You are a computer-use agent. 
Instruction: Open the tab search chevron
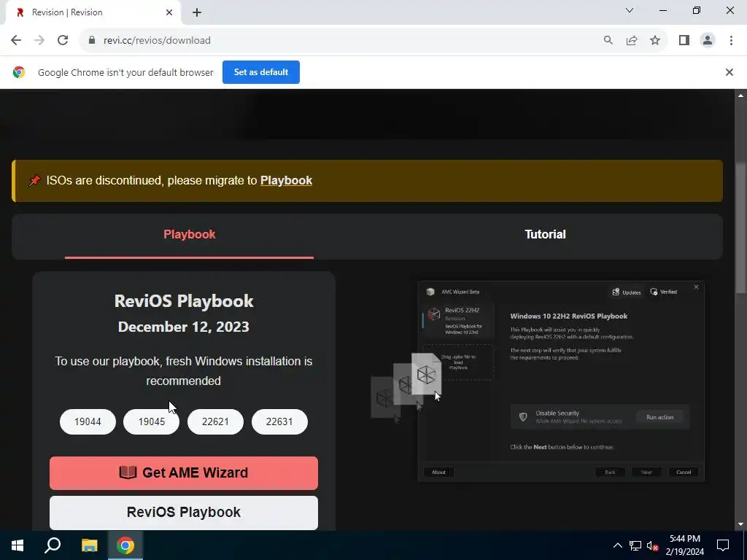pyautogui.click(x=630, y=10)
